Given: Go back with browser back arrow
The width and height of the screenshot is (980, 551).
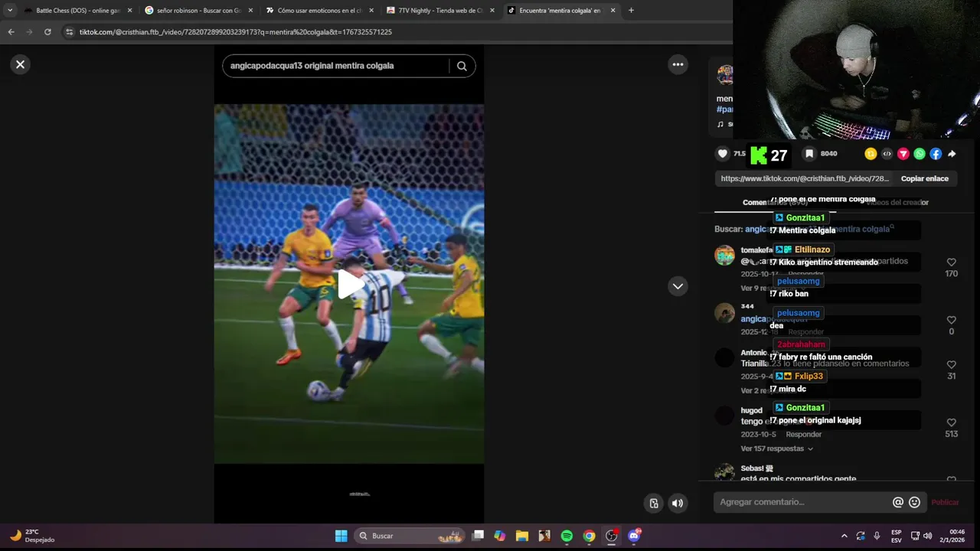Looking at the screenshot, I should click(11, 32).
